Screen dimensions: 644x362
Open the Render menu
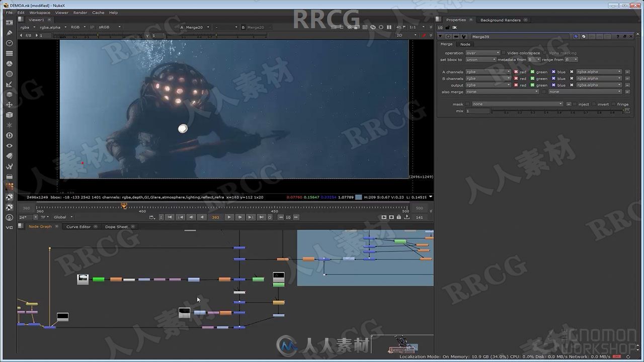click(x=80, y=13)
